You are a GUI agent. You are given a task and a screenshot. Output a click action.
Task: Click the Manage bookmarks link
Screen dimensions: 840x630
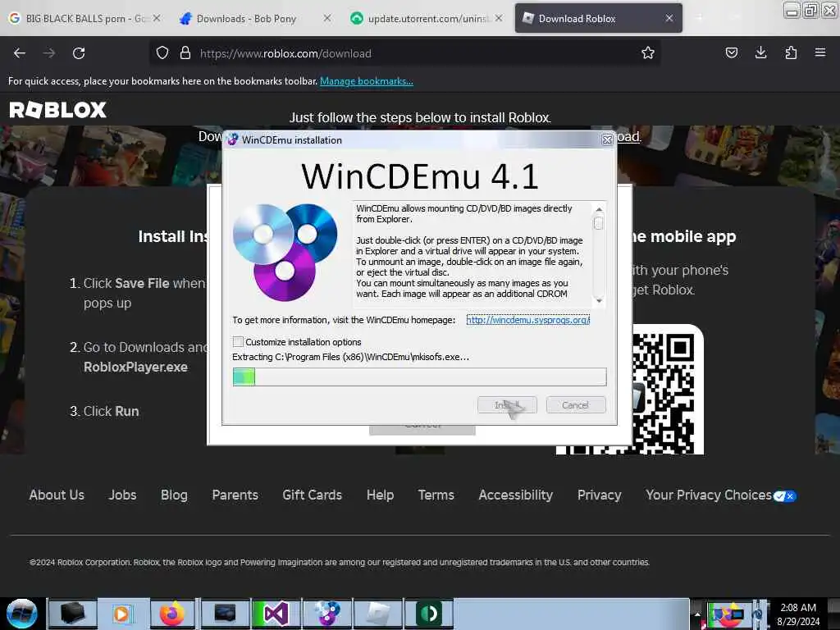(x=367, y=81)
